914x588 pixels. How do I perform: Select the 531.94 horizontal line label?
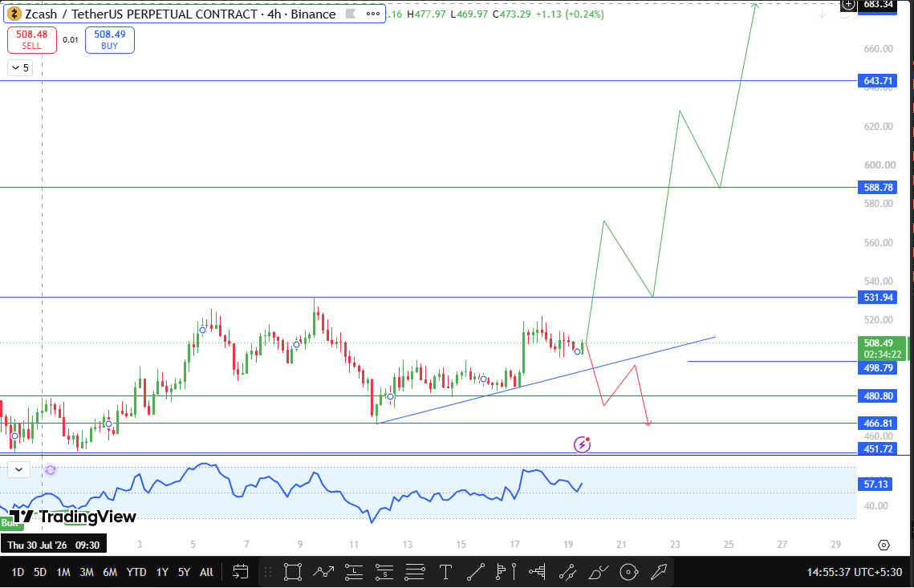point(878,297)
